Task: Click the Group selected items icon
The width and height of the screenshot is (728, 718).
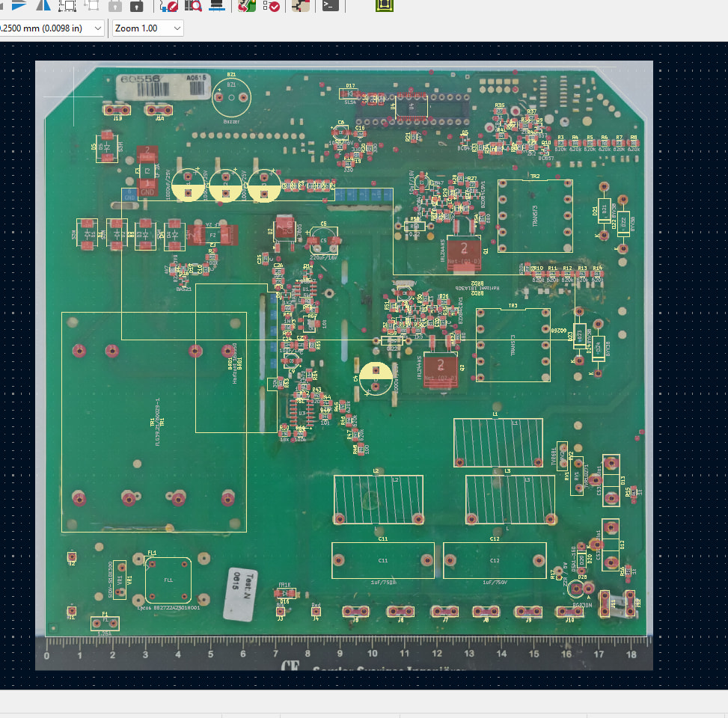Action: pos(67,5)
